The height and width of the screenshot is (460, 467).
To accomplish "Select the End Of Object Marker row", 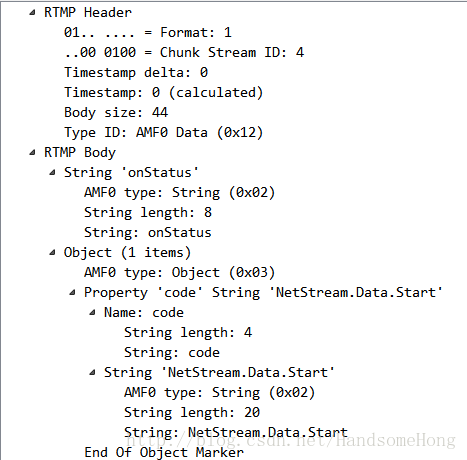I will tap(164, 453).
